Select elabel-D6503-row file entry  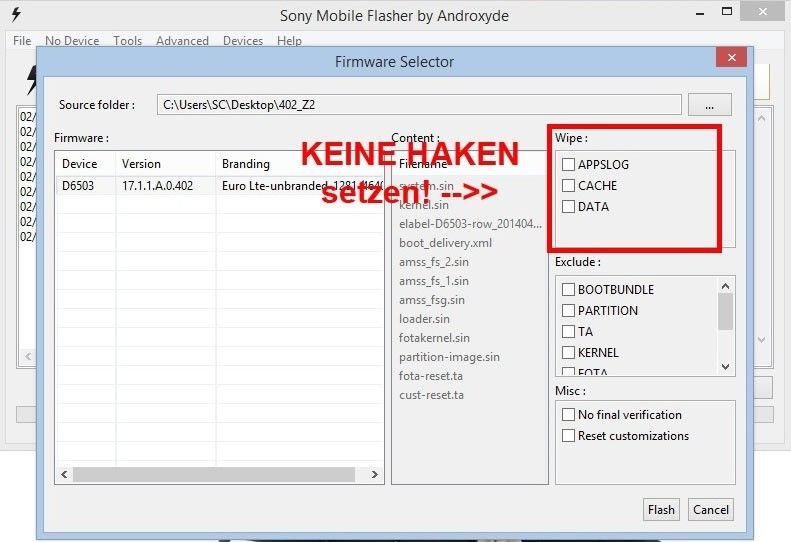[x=470, y=224]
